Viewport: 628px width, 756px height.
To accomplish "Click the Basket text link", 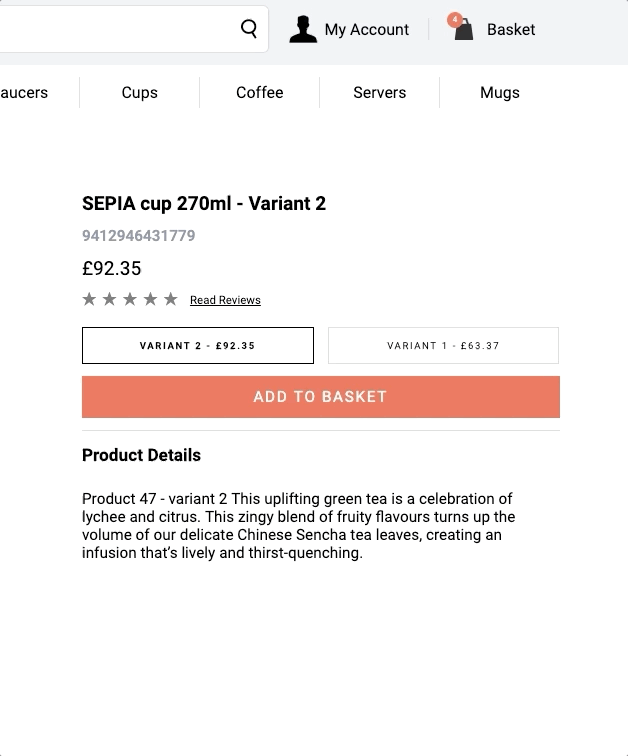I will click(x=510, y=30).
